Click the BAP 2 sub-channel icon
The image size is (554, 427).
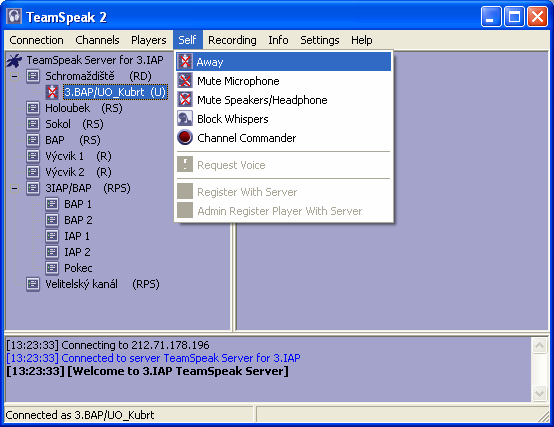tap(52, 220)
